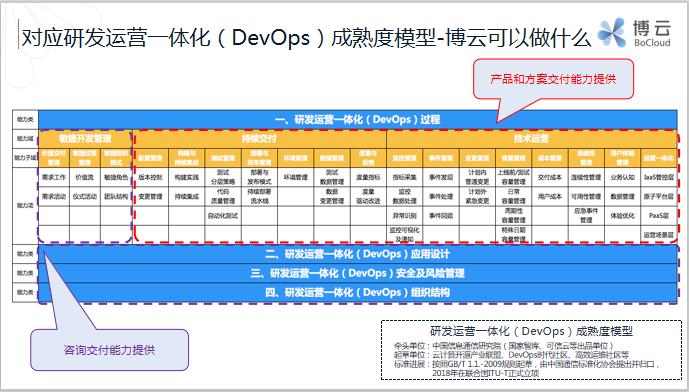Click the 交付成本 table cell
This screenshot has height=392, width=689.
point(550,177)
